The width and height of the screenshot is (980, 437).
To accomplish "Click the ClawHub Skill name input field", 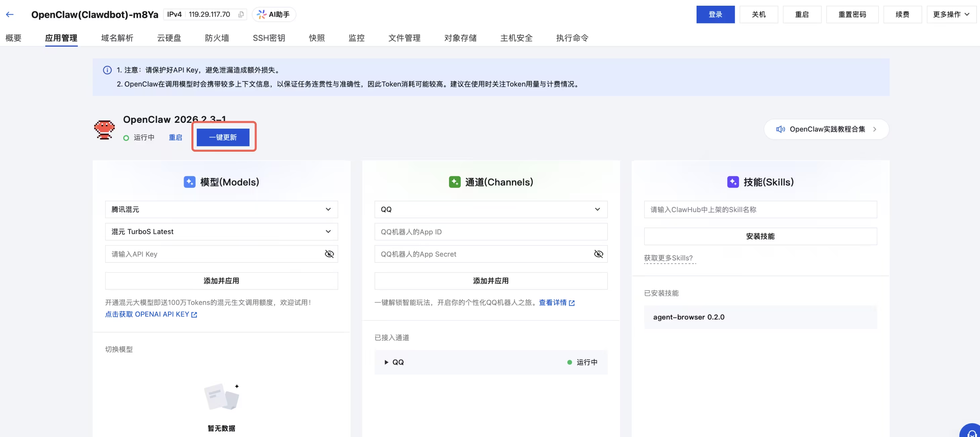I will (760, 209).
